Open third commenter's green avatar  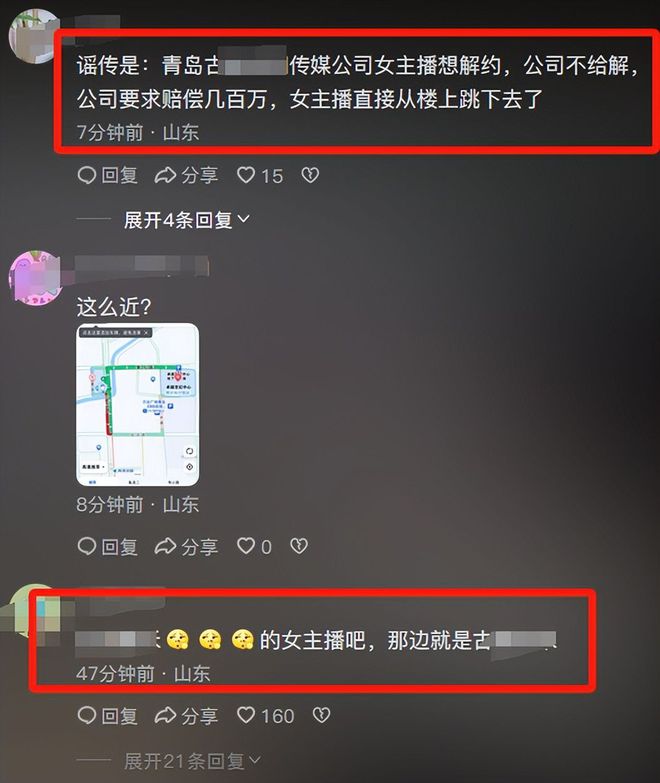(32, 612)
